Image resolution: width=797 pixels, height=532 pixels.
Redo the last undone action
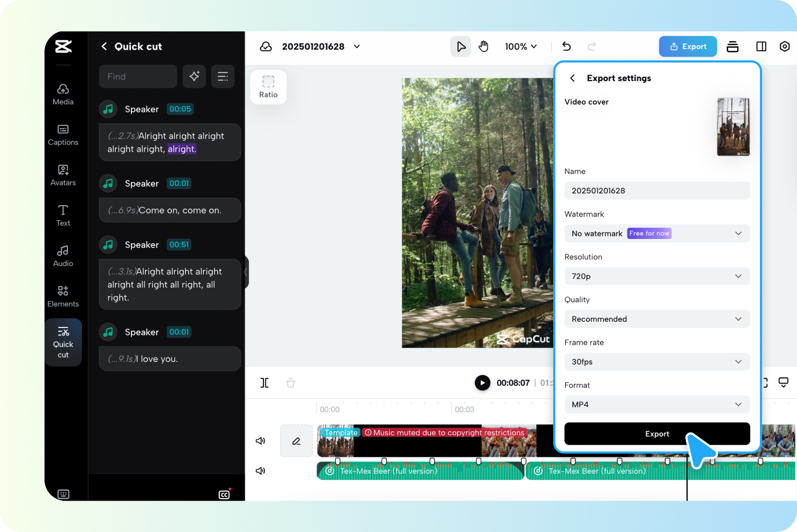coord(592,47)
